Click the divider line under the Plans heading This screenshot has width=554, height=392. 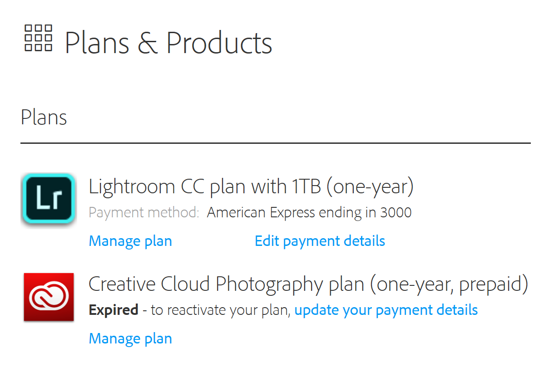tap(277, 143)
